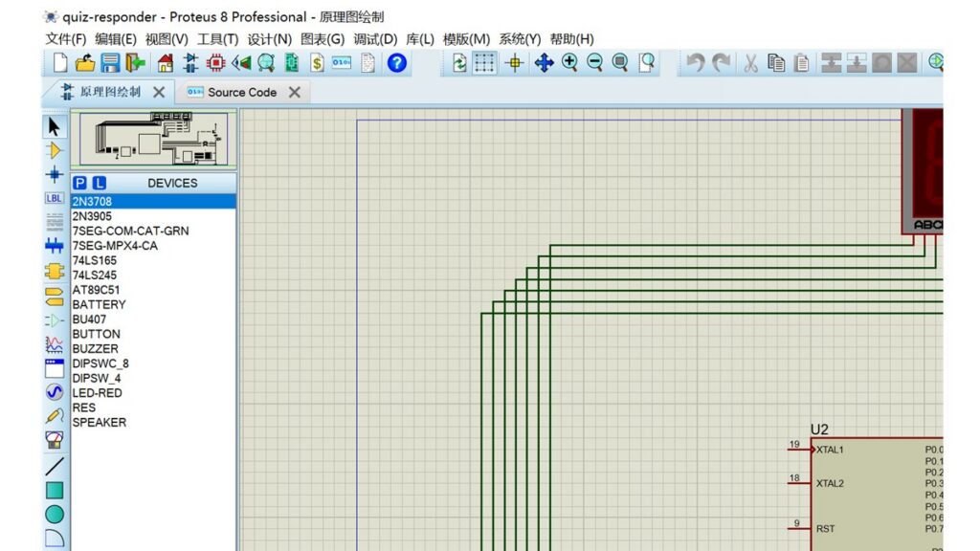The image size is (980, 551).
Task: Click the Center at Cursor icon
Action: 515,63
